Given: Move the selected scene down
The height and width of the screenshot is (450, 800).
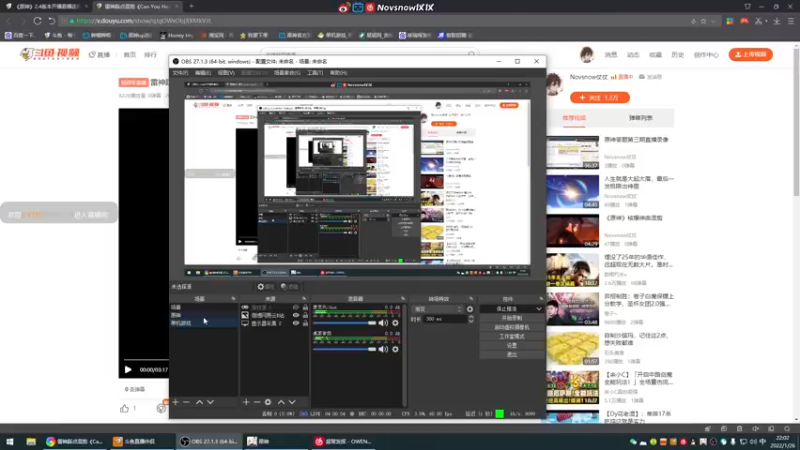Looking at the screenshot, I should point(210,402).
